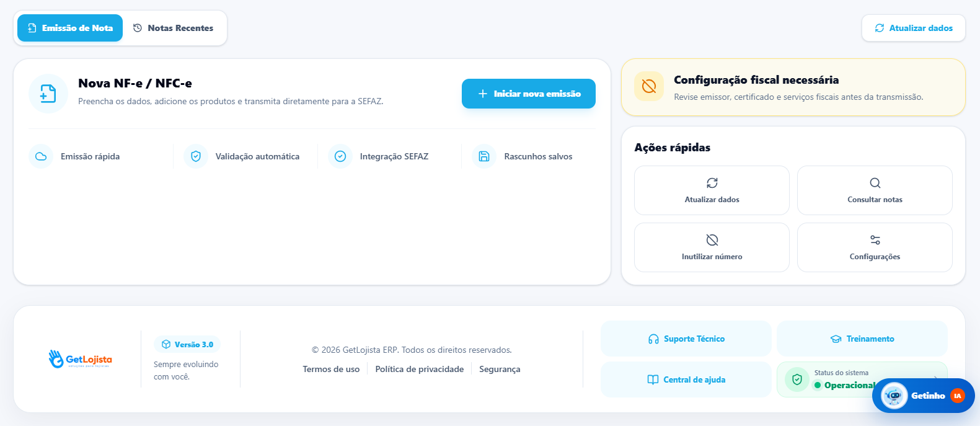Screen dimensions: 980x426
Task: Open the Consultar notas quick action
Action: coord(875,190)
